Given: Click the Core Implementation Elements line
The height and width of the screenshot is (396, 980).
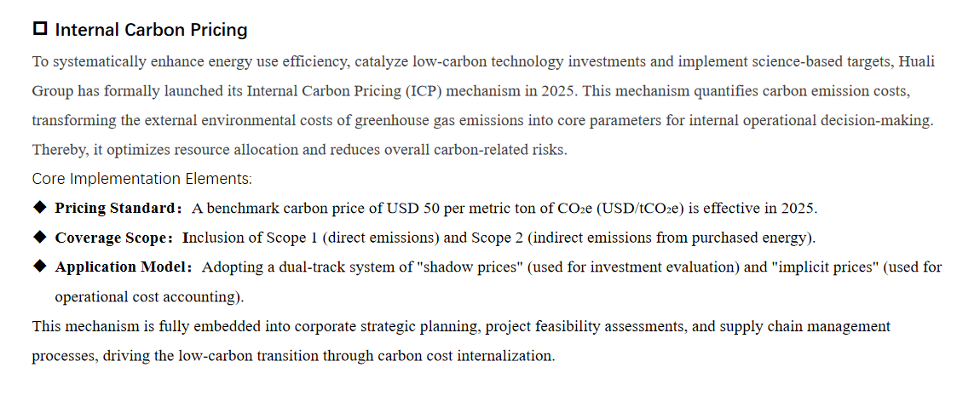Looking at the screenshot, I should click(x=141, y=179).
